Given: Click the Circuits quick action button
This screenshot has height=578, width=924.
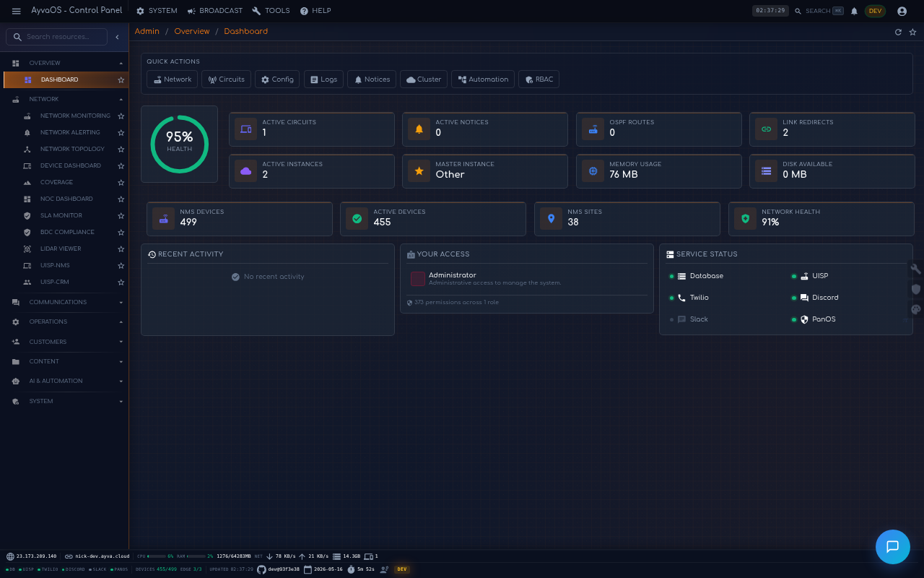Looking at the screenshot, I should click(227, 79).
